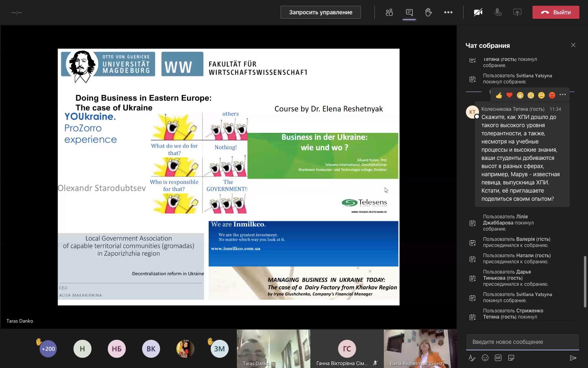Toggle the microphone mute

point(498,12)
